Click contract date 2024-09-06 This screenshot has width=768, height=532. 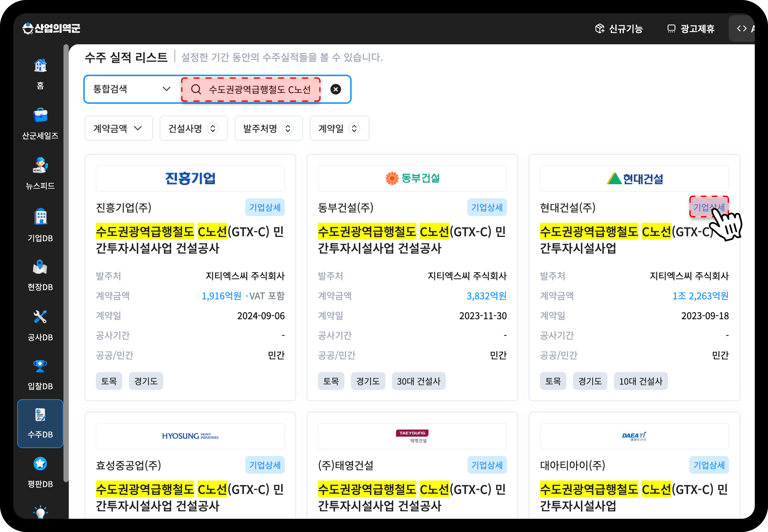[261, 316]
